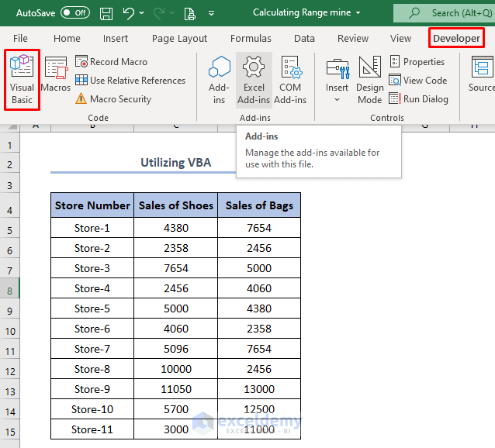
Task: Select the Sales of Shoes header cell
Action: [176, 205]
